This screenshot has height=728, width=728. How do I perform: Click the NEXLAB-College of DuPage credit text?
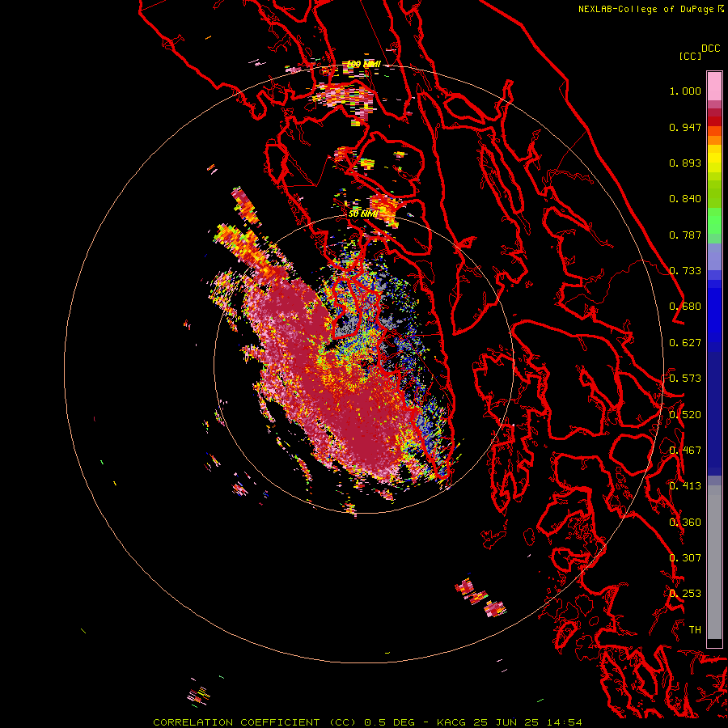click(647, 9)
